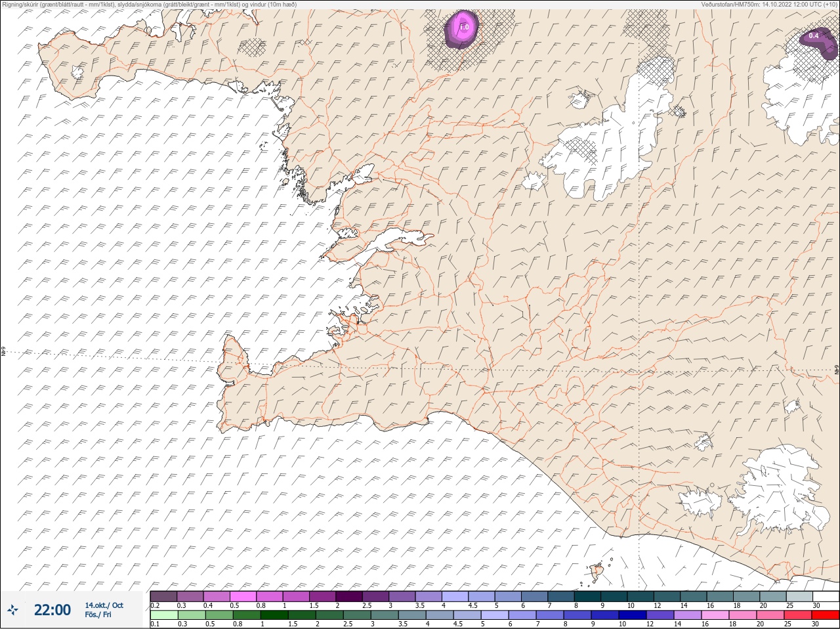The height and width of the screenshot is (629, 840).
Task: Click the upper legend swatch between 0.2 and 0.3
Action: coord(163,596)
